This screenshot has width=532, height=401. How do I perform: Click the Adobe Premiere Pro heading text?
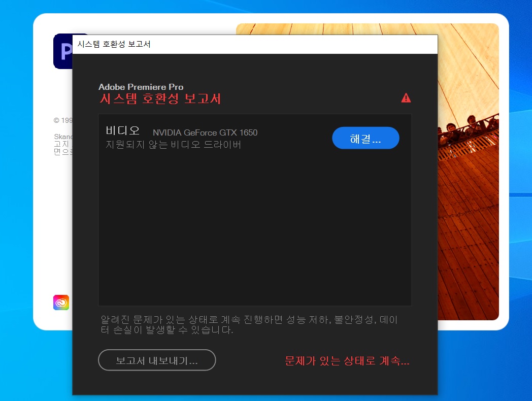141,87
